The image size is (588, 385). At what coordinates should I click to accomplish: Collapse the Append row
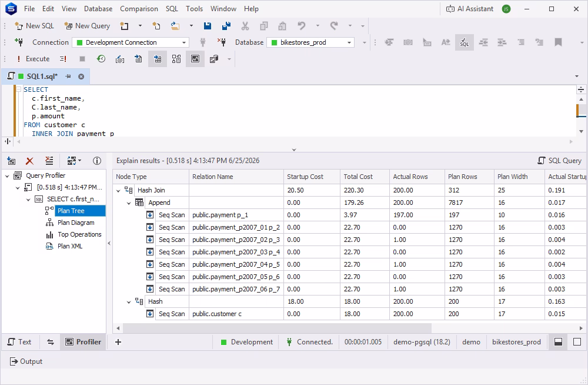coord(129,203)
